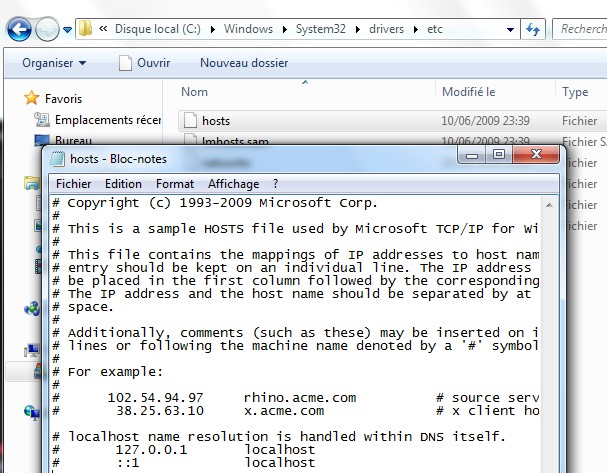Select etc in address breadcrumb

435,29
